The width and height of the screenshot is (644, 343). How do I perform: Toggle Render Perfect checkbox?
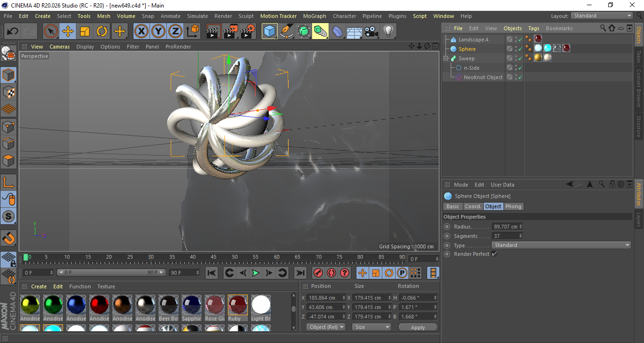pos(494,254)
